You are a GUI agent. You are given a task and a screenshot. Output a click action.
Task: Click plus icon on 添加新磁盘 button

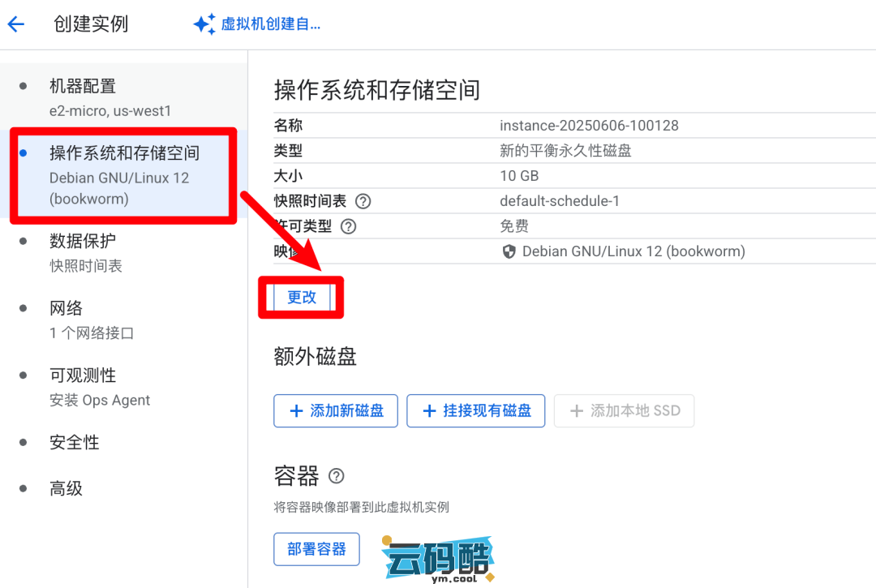point(296,411)
